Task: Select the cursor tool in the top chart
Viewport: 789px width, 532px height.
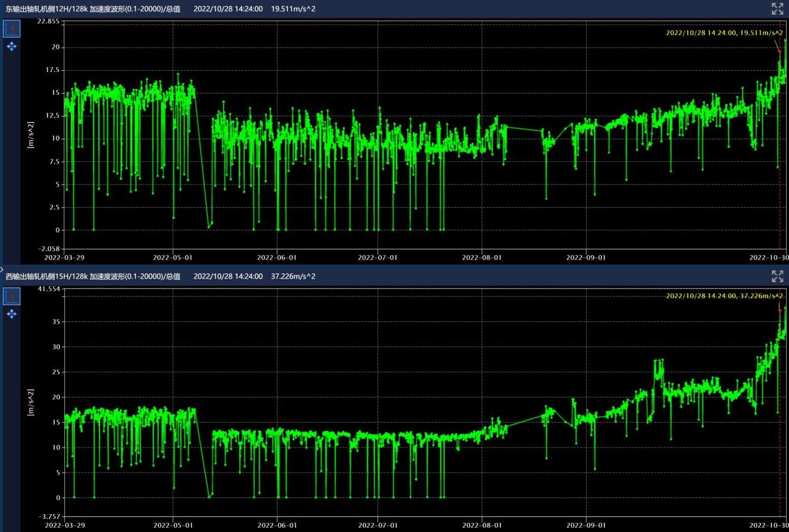Action: pos(12,29)
